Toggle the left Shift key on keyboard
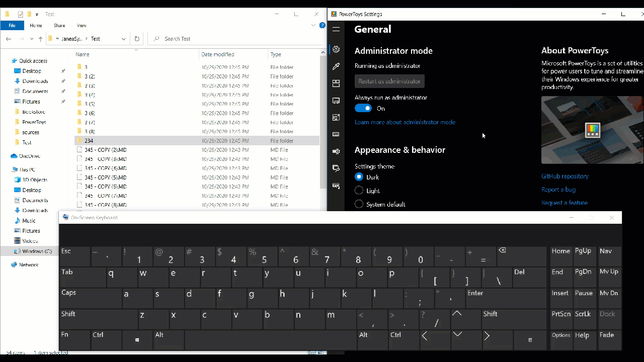This screenshot has height=362, width=644. (98, 318)
